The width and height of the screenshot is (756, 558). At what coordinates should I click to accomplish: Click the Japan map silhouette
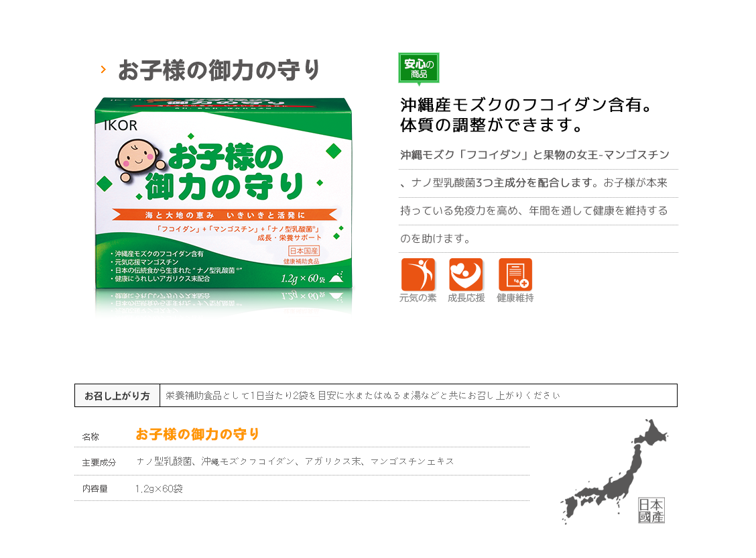coord(613,471)
